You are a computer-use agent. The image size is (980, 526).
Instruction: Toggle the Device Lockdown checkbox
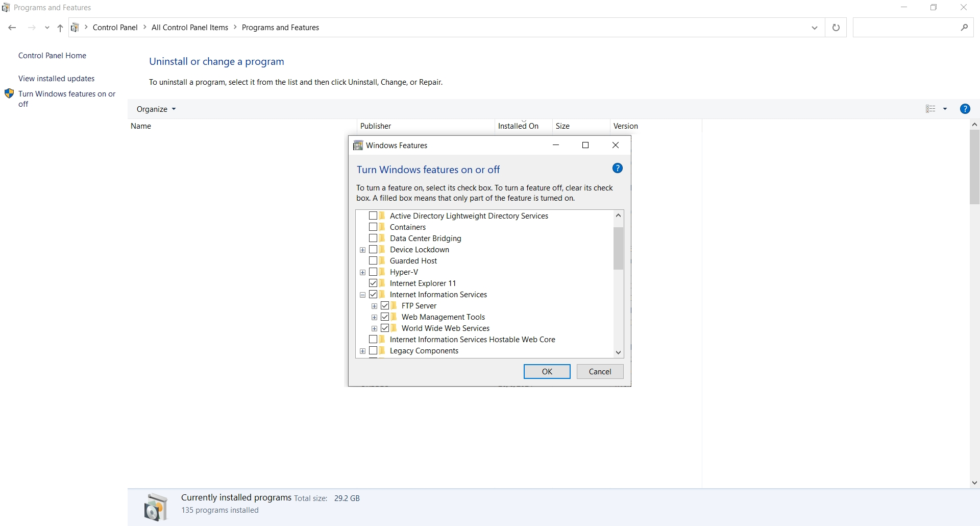coord(373,250)
